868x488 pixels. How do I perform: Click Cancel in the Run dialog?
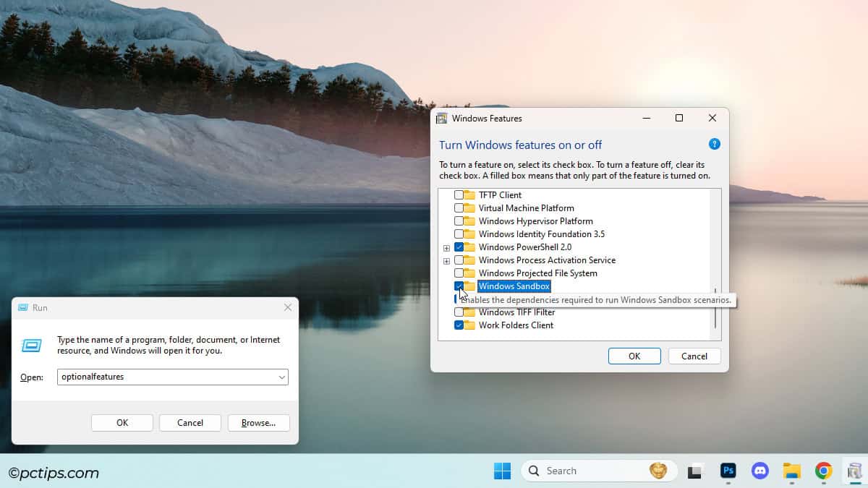(190, 423)
